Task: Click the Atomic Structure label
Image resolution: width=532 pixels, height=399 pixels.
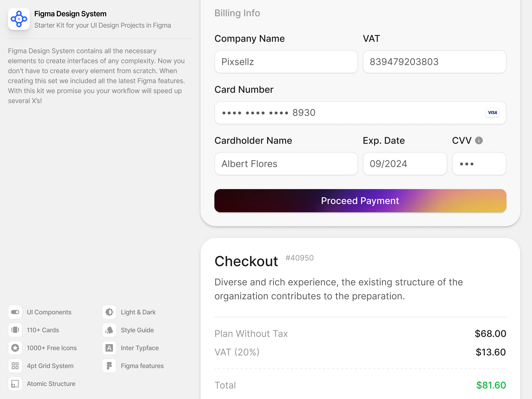Action: [x=51, y=384]
